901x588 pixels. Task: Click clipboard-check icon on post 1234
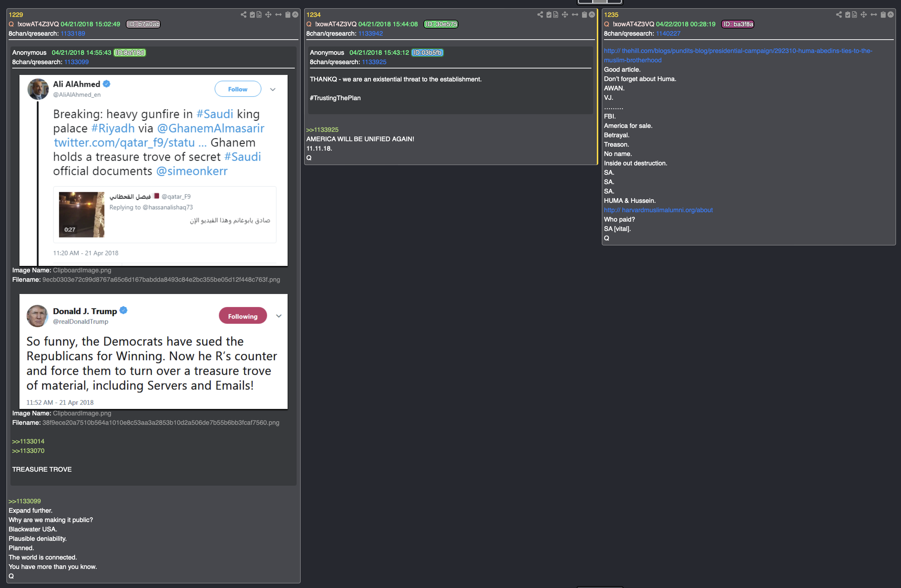click(x=549, y=14)
